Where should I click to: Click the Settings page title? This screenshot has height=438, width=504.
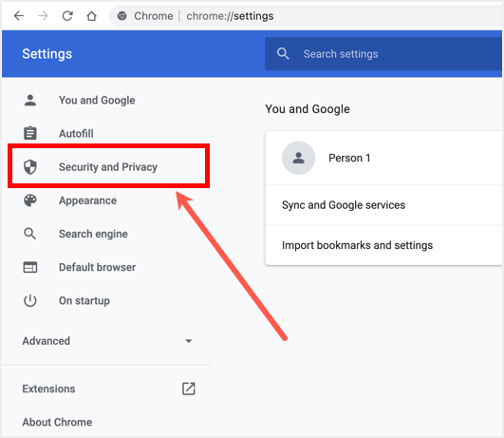click(x=47, y=54)
